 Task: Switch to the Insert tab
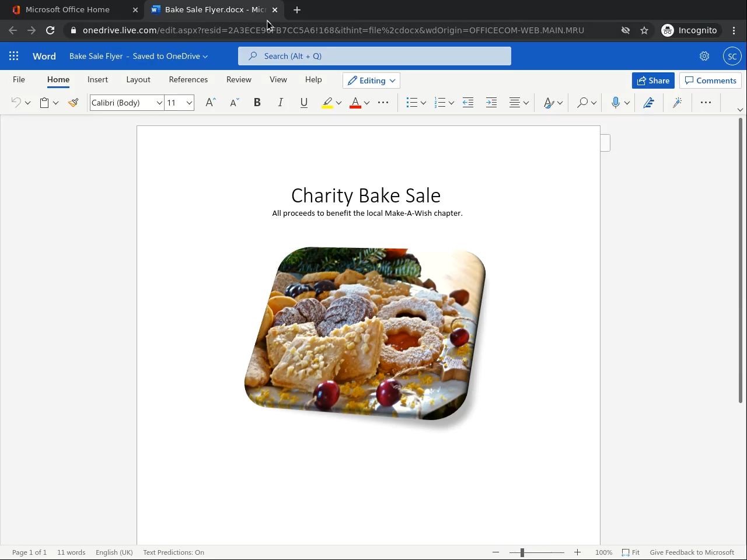pos(97,79)
